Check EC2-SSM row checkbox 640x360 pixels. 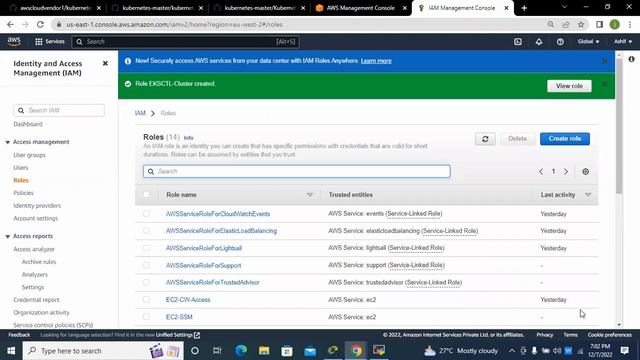pyautogui.click(x=147, y=316)
